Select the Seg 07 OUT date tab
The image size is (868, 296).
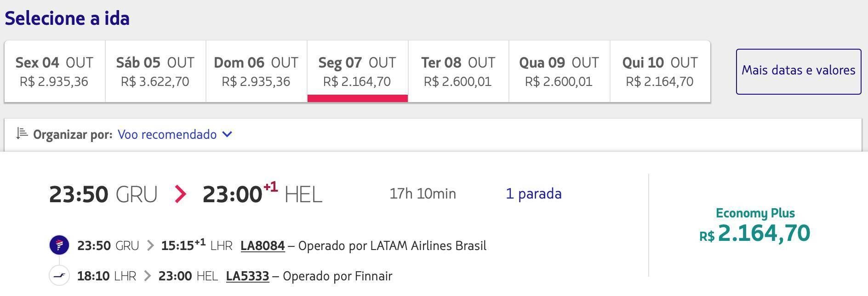(x=358, y=71)
